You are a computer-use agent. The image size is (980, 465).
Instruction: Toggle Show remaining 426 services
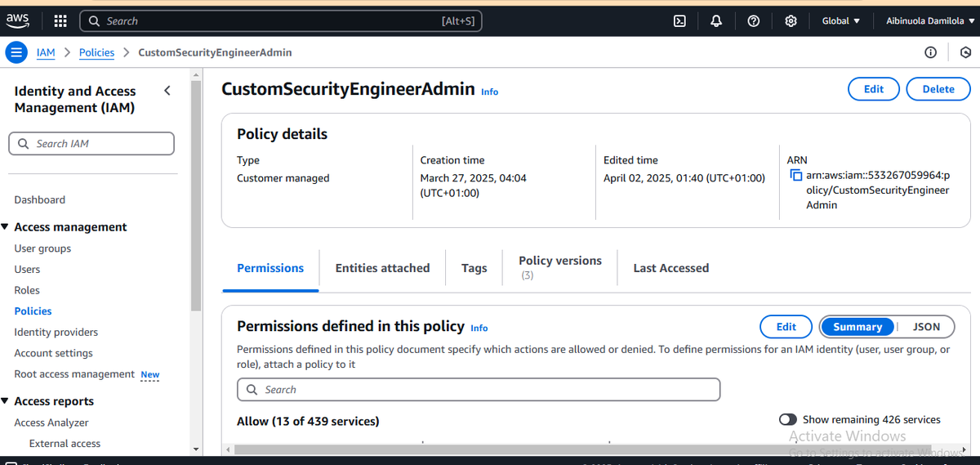click(x=788, y=419)
